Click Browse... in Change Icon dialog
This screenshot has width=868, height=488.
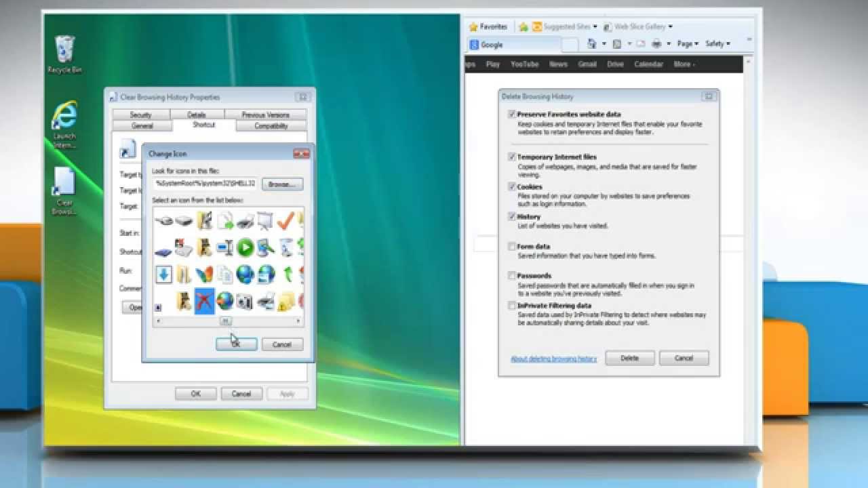(283, 184)
